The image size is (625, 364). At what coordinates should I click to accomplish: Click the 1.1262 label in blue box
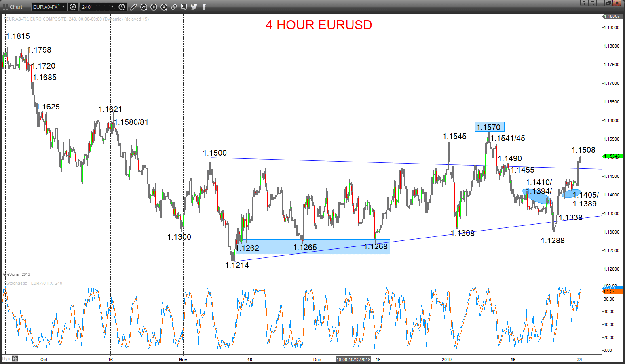click(247, 248)
